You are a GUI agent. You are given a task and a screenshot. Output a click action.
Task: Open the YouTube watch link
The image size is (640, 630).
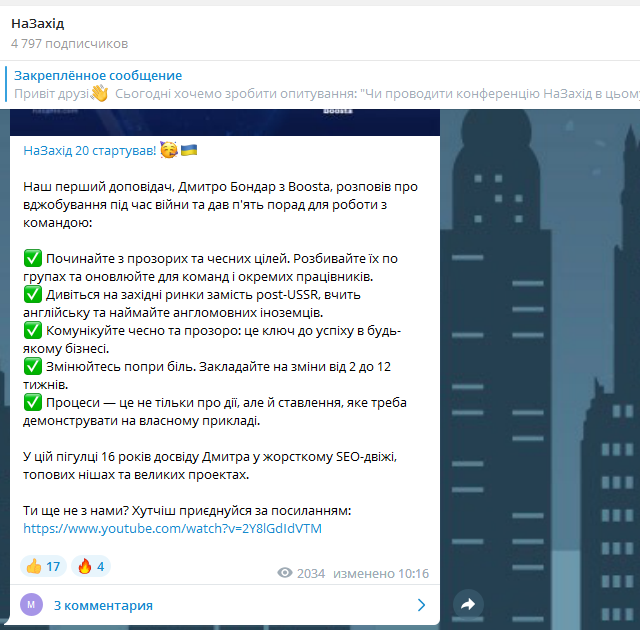172,528
